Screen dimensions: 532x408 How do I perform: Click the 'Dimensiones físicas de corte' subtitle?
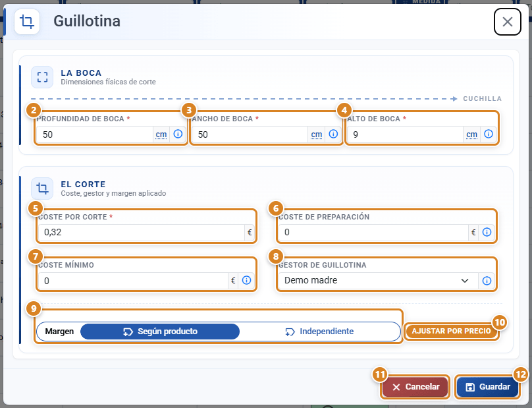click(108, 82)
